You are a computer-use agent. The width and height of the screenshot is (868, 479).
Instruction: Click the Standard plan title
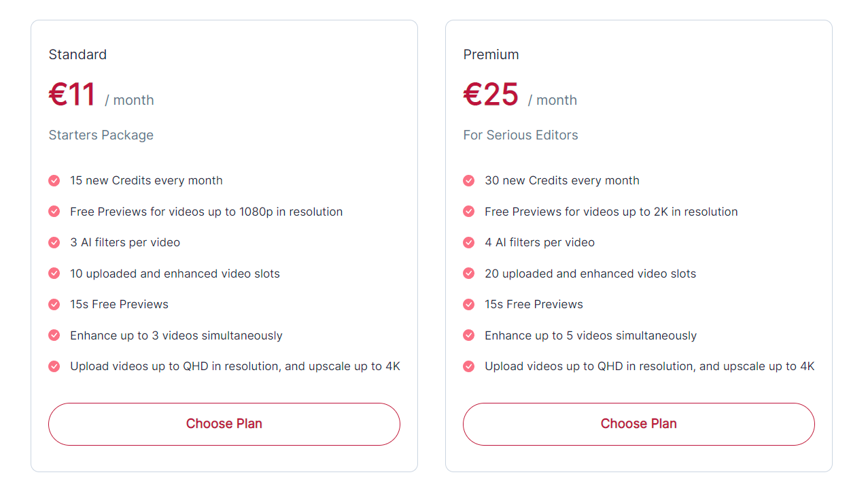77,54
